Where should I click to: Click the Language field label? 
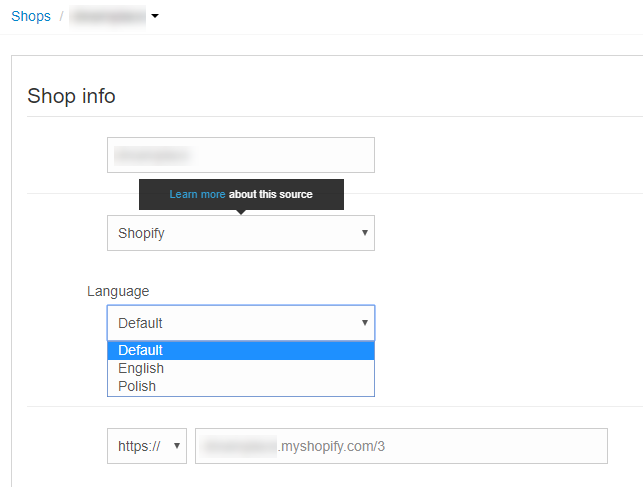point(118,291)
